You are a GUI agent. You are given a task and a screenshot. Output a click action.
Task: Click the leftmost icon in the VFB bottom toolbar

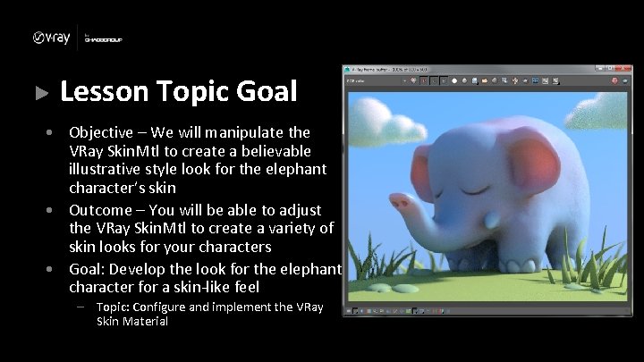(349, 311)
